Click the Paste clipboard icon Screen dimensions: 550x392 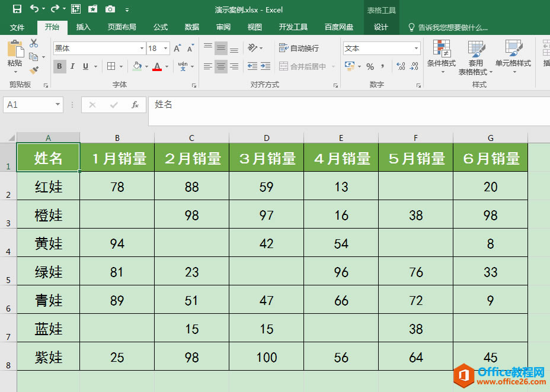[15, 49]
